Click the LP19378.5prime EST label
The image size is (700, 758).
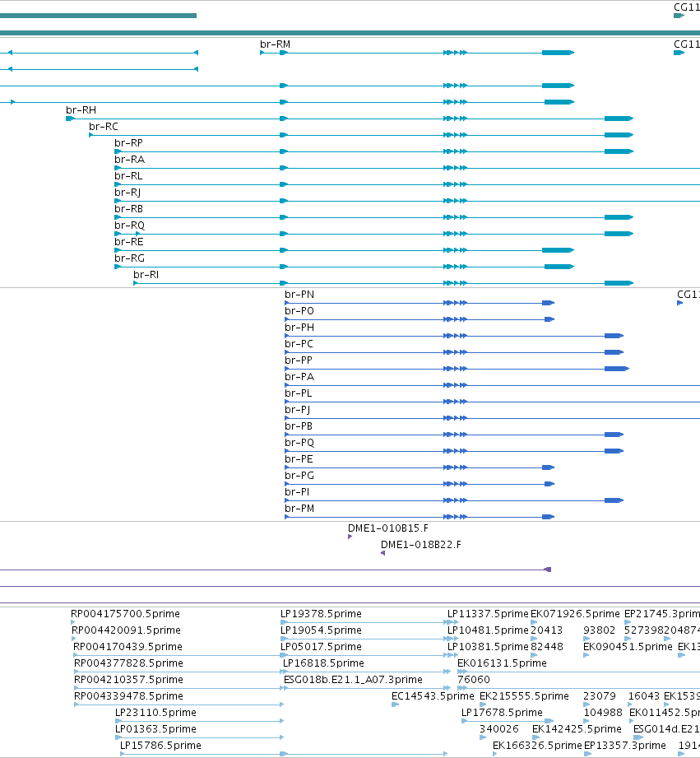pyautogui.click(x=321, y=614)
